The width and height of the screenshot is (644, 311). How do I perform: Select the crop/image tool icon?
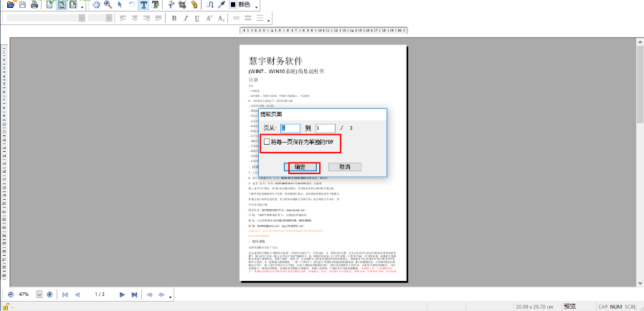tap(183, 5)
